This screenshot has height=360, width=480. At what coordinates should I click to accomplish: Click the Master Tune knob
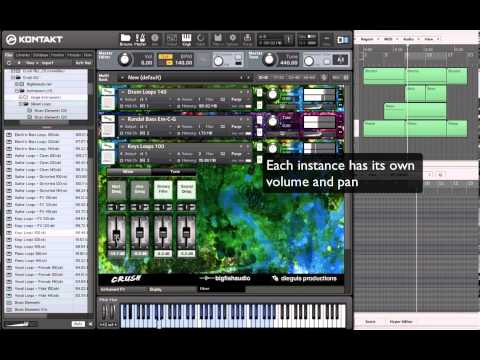pyautogui.click(x=269, y=60)
